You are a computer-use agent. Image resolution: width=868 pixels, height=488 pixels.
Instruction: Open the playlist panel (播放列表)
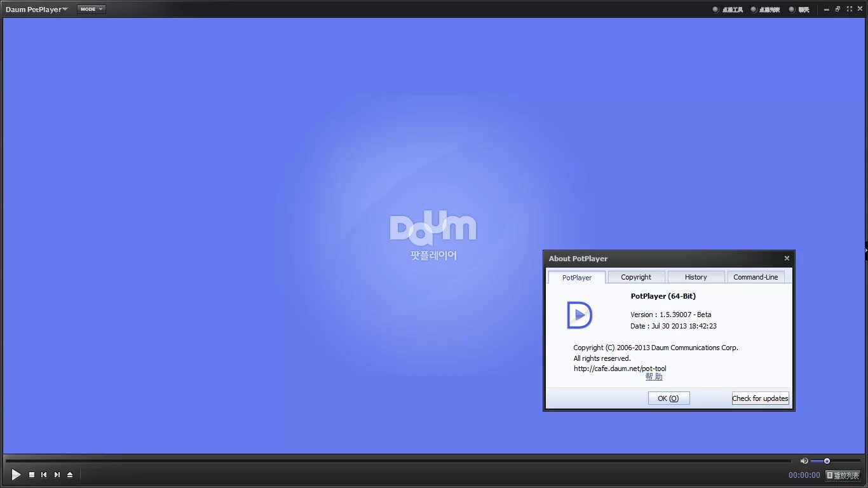tap(843, 475)
